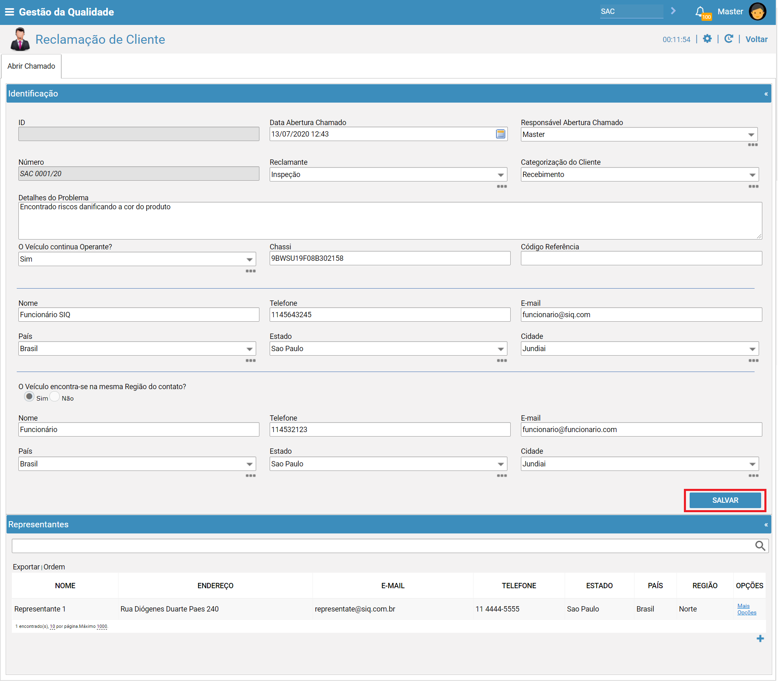
Task: Open the settings gear icon
Action: 707,39
